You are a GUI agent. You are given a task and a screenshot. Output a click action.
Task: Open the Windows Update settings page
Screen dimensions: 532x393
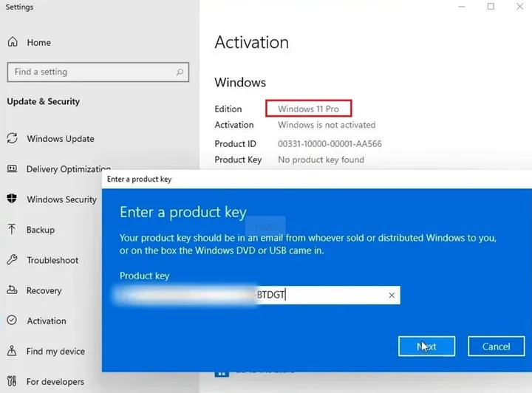coord(61,139)
